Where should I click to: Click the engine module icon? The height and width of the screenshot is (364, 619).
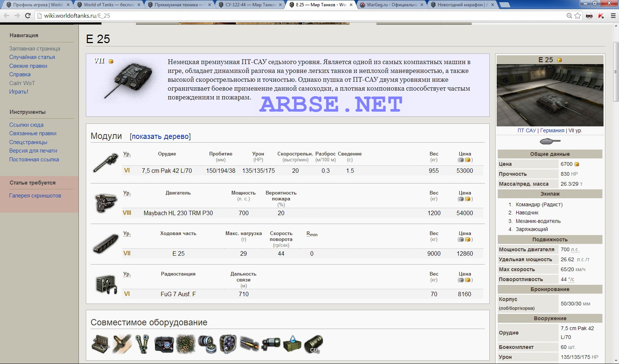pos(106,203)
